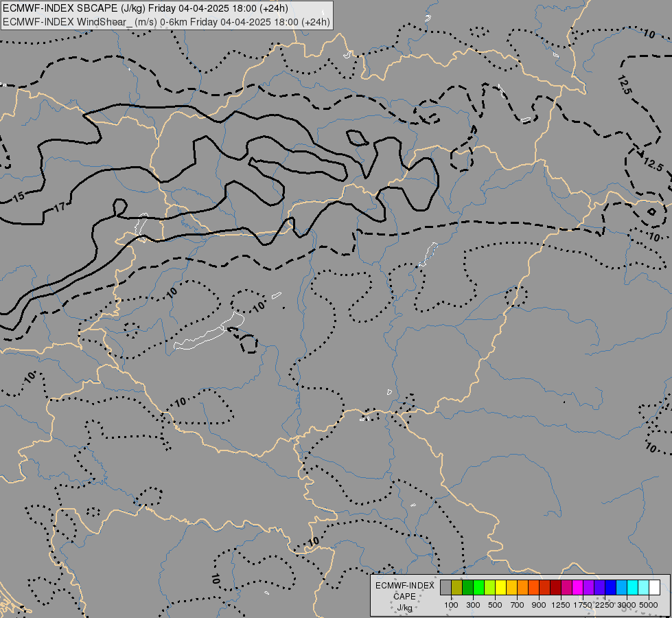The image size is (672, 618).
Task: Click the 1750 label in the legend
Action: point(583,605)
